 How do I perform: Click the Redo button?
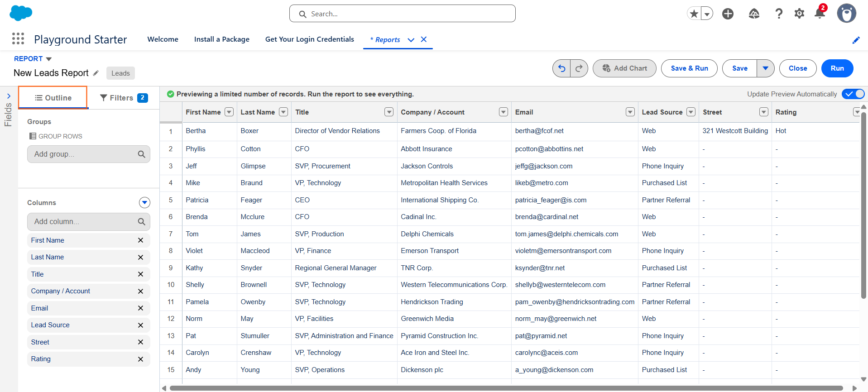579,68
